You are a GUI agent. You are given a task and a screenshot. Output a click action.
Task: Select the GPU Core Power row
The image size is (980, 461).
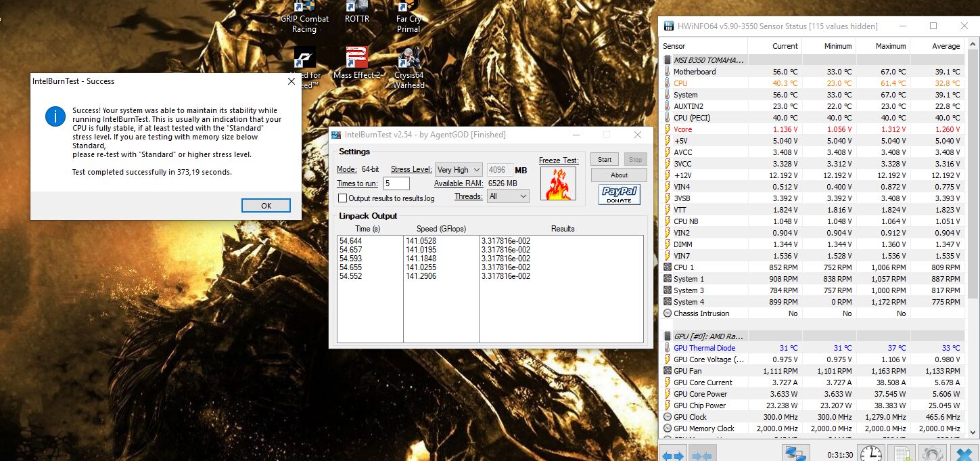814,394
